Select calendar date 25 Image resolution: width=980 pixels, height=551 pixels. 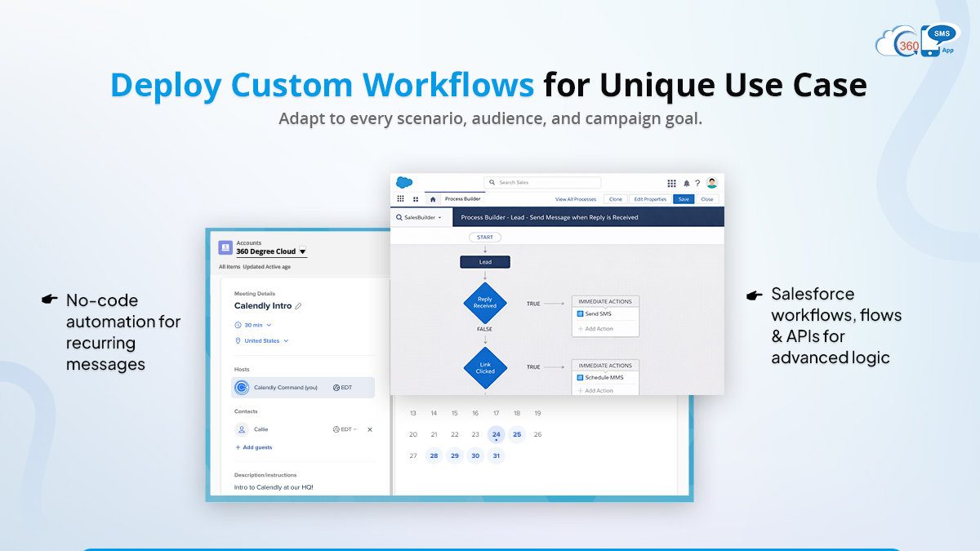click(x=517, y=434)
